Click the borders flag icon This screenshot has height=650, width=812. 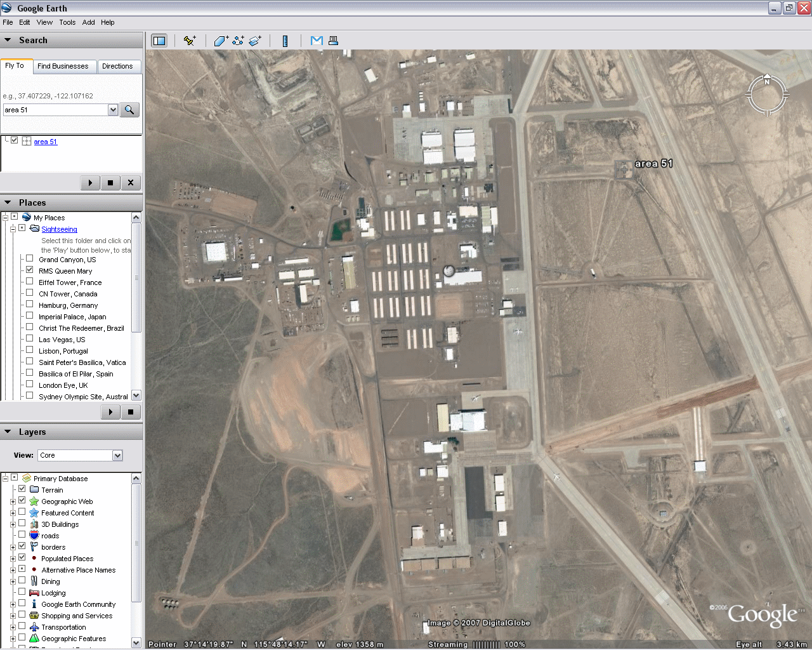point(34,547)
